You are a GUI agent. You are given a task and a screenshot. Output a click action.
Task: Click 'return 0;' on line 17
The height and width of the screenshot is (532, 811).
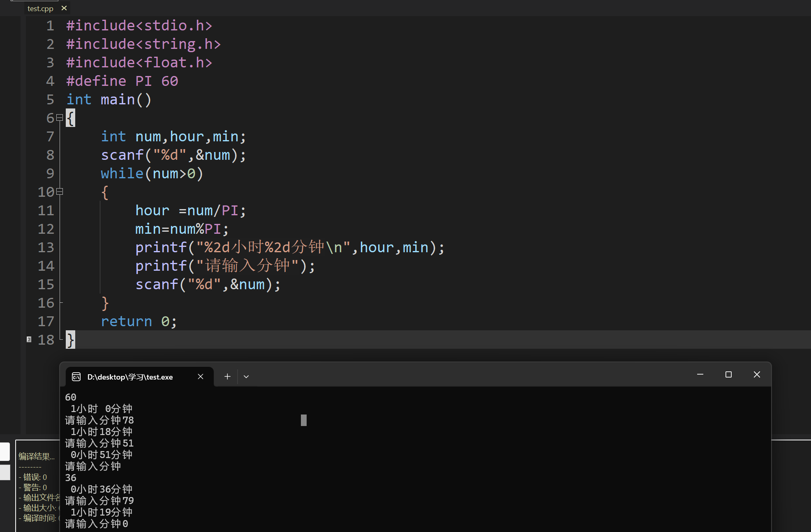(139, 321)
